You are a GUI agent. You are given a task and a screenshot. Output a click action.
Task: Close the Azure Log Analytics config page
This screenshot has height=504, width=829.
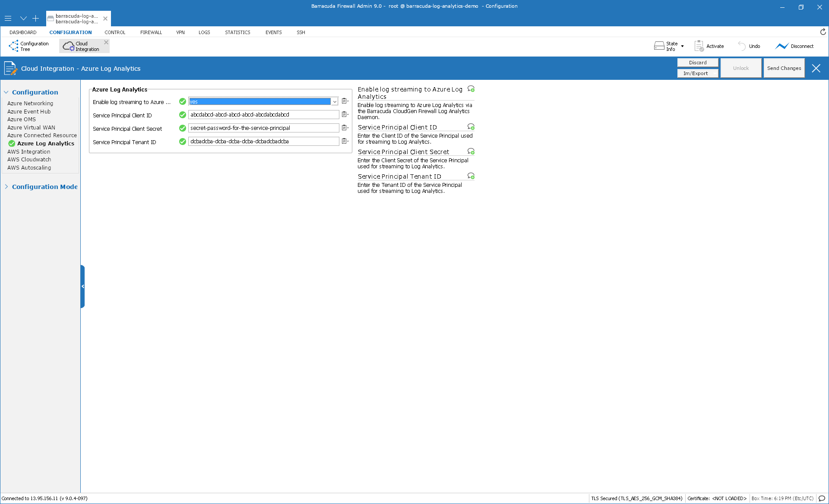(816, 68)
